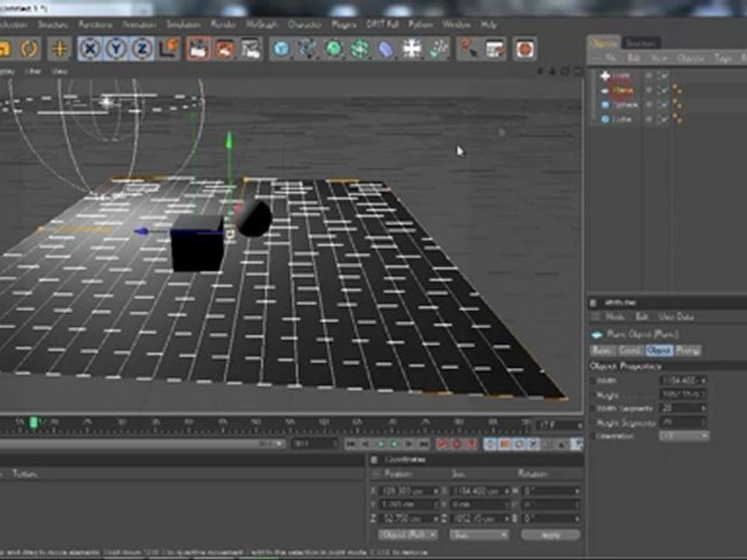Select the Rotate tool circular arrow icon

(29, 48)
